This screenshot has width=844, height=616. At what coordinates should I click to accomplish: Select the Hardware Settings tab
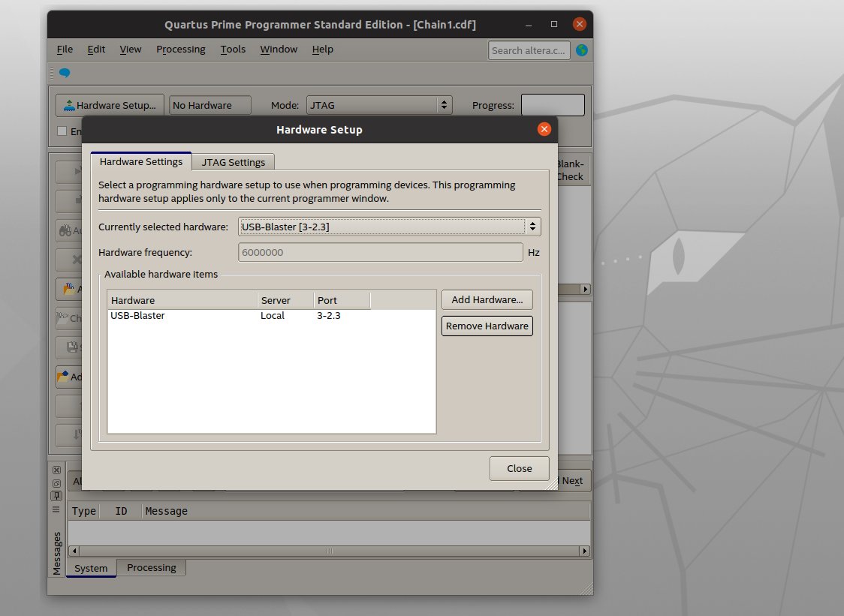point(141,161)
